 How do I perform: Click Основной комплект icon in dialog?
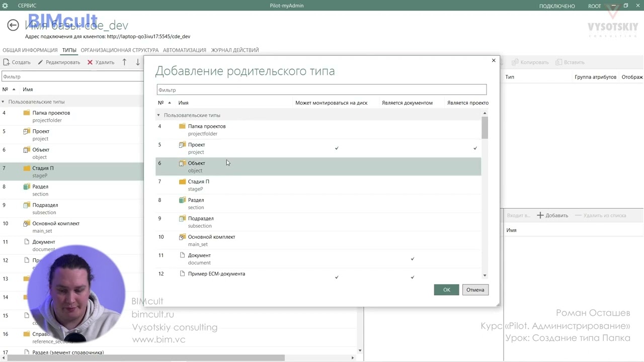click(x=182, y=237)
